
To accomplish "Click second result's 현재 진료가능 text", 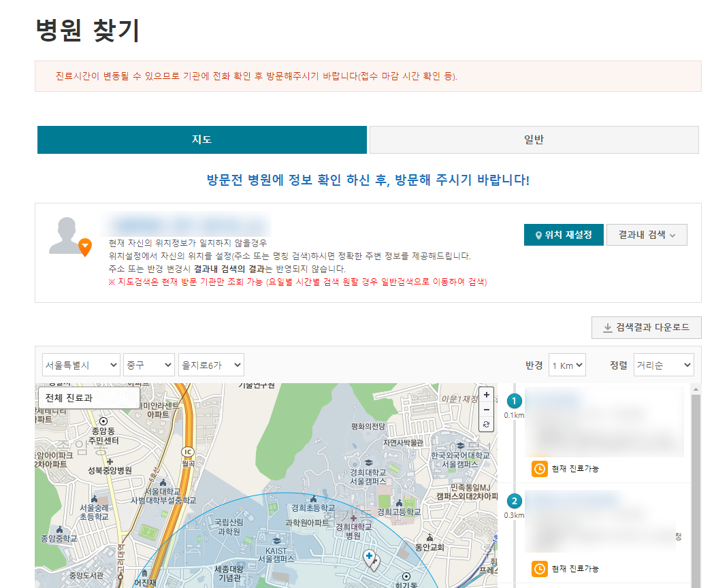I will click(x=575, y=569).
